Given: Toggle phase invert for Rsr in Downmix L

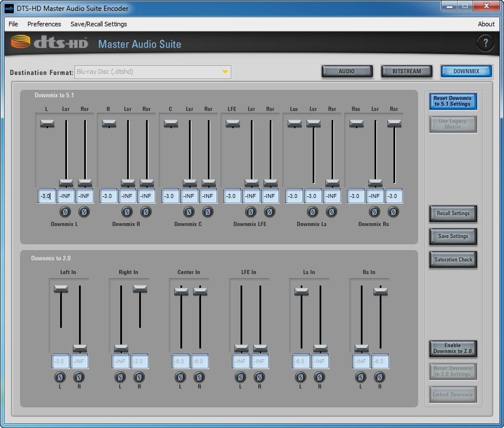Looking at the screenshot, I should 84,212.
